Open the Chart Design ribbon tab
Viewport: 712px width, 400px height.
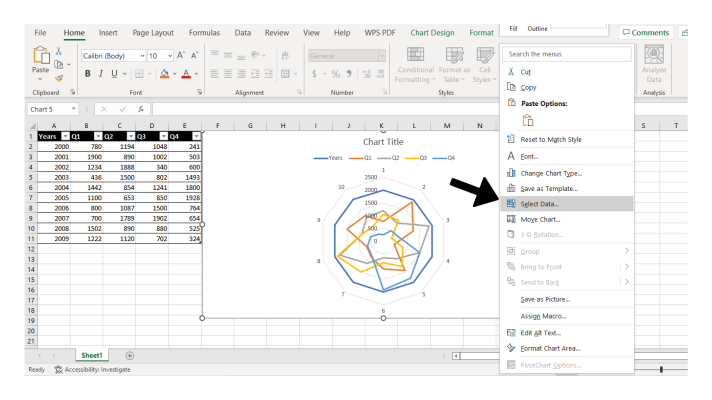(x=431, y=32)
